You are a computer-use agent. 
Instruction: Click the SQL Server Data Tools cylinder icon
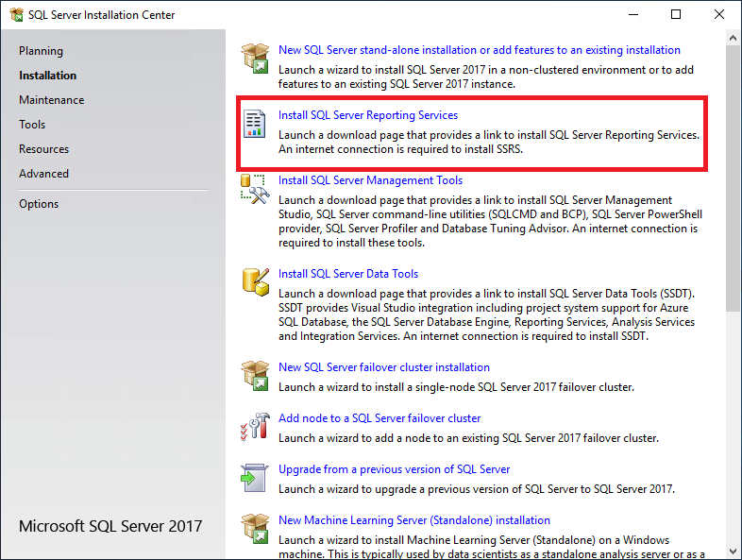tap(256, 281)
